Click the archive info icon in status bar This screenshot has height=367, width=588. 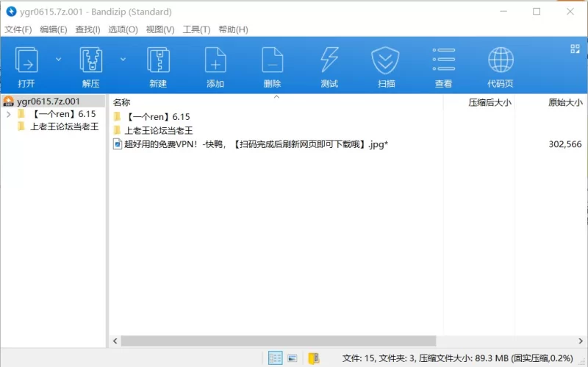pos(314,358)
